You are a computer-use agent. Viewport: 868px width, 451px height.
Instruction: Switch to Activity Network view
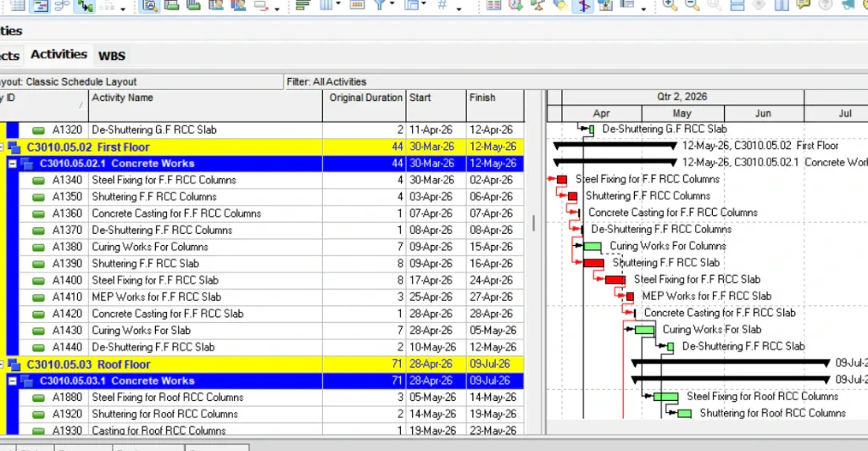pyautogui.click(x=62, y=6)
